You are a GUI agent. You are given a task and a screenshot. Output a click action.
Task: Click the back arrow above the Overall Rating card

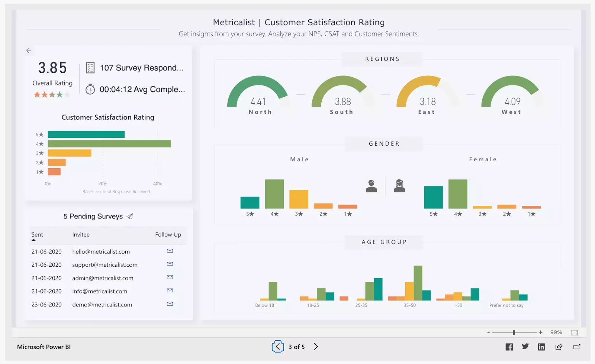(x=29, y=50)
